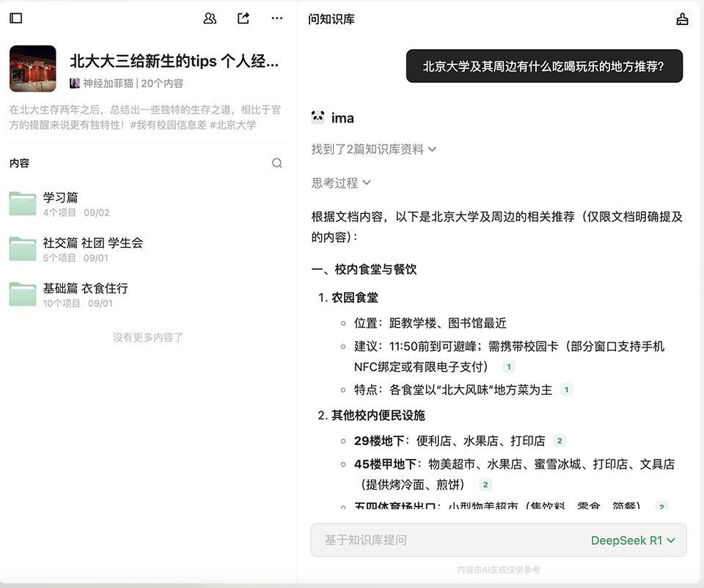Expand the 思考过程 section
The image size is (704, 588).
click(x=341, y=183)
